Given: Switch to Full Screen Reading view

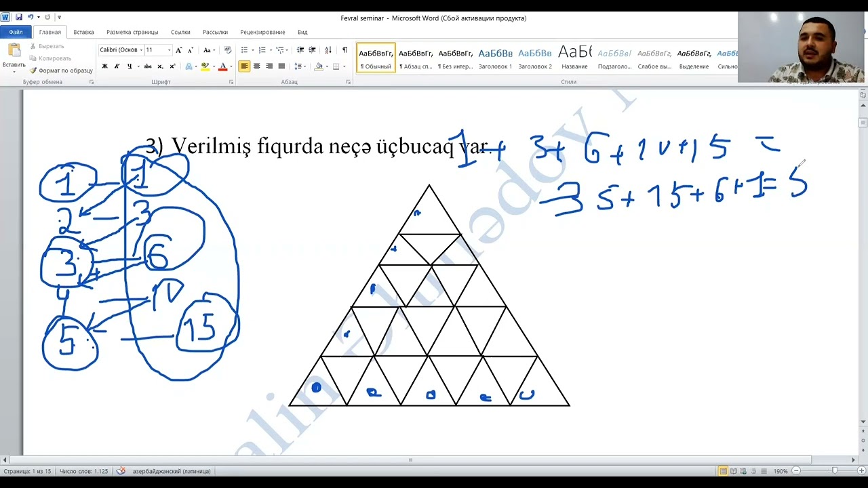Looking at the screenshot, I should [x=733, y=471].
